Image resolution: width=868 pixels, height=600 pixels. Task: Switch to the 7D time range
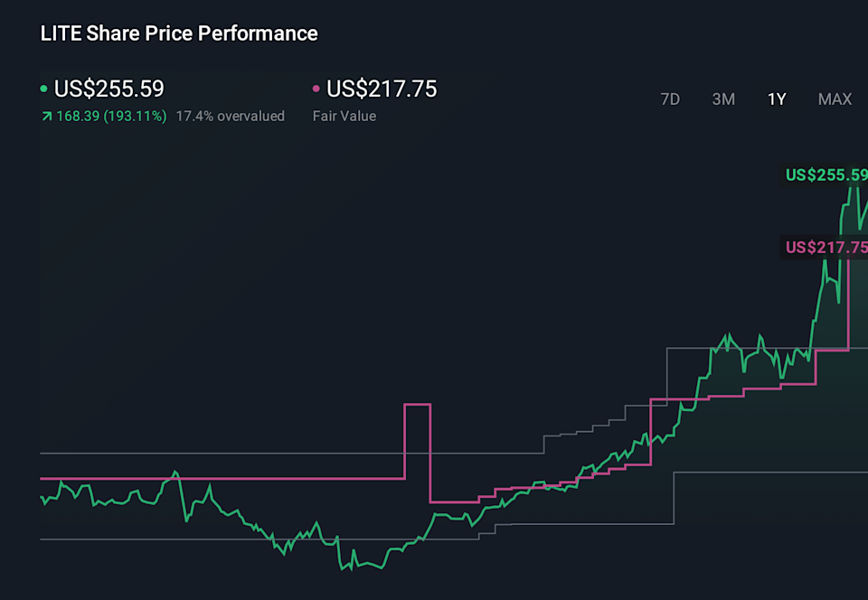click(x=670, y=99)
